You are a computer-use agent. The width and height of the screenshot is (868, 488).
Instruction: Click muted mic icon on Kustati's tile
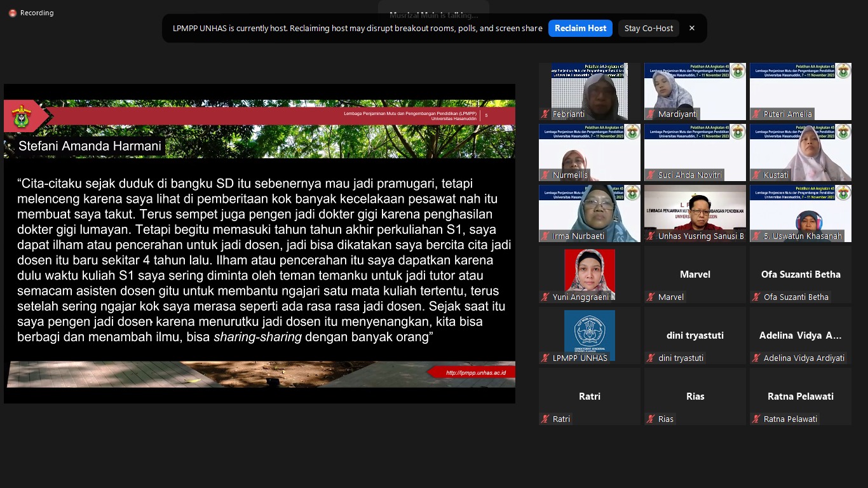pos(756,175)
